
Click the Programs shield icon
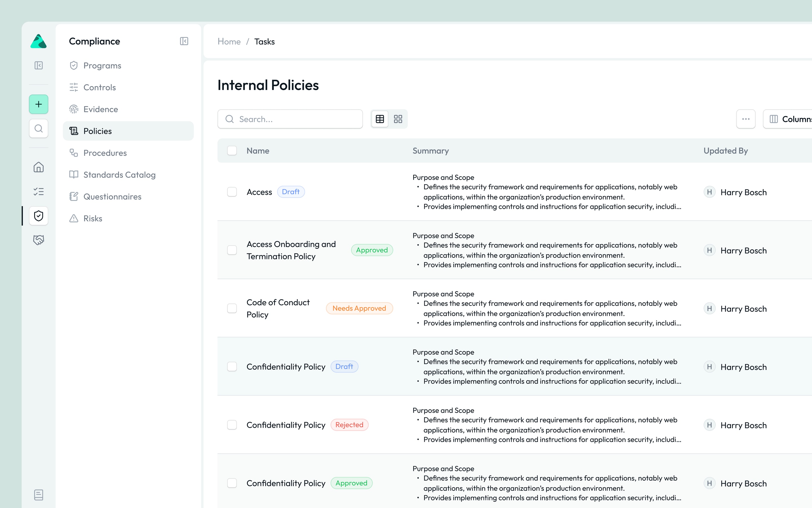click(74, 65)
